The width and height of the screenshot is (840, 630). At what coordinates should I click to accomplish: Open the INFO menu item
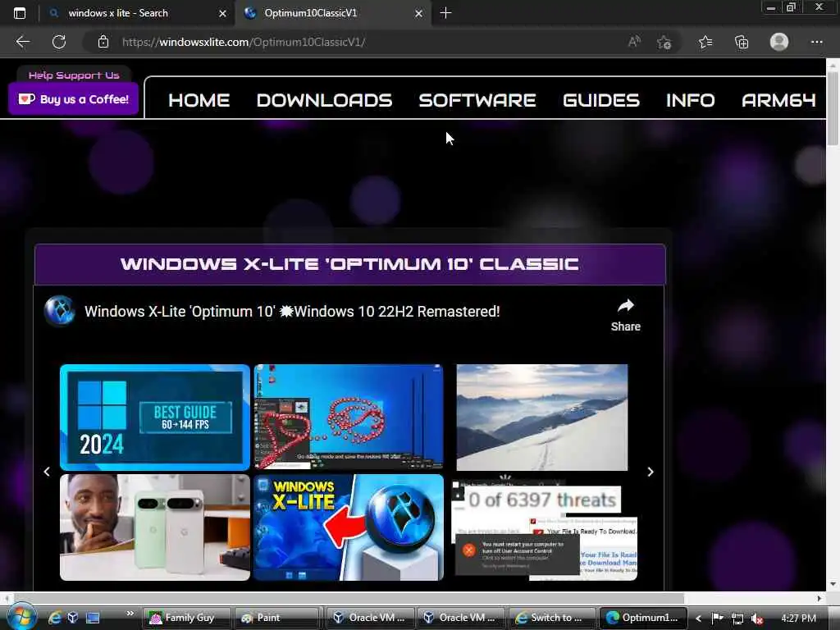[x=690, y=100]
